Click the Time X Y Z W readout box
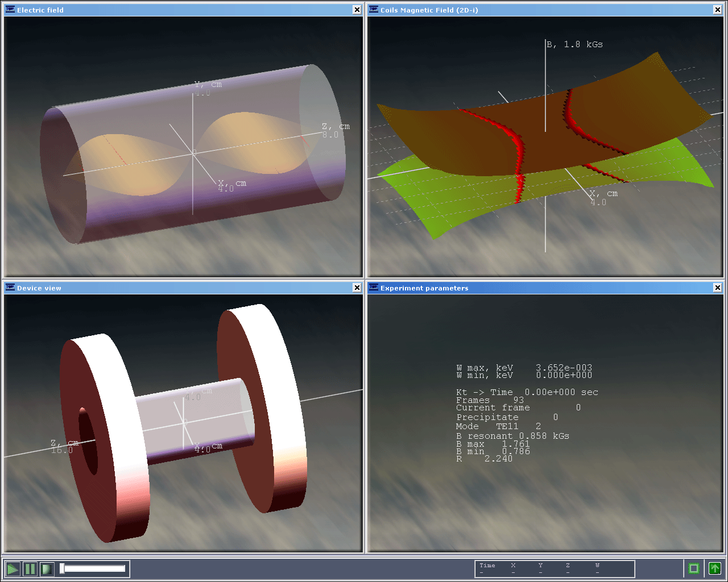The height and width of the screenshot is (582, 728). 555,569
